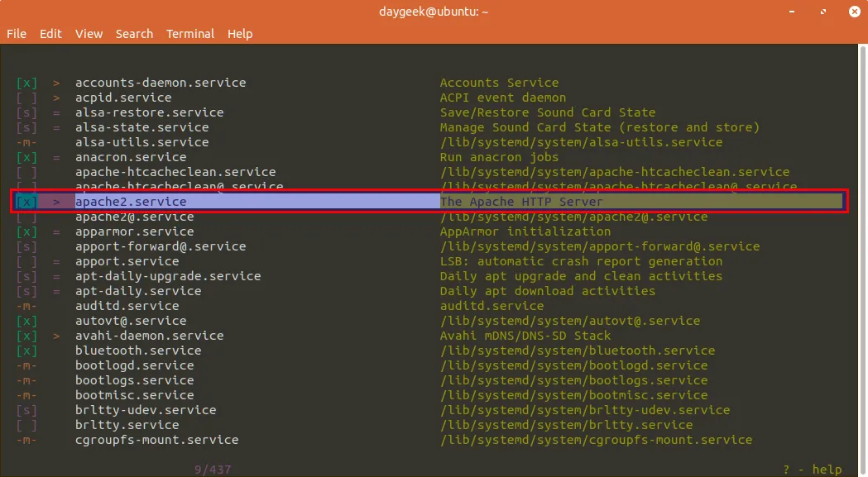Select the cgroupfs-mount.service entry
This screenshot has height=477, width=868.
[x=156, y=440]
